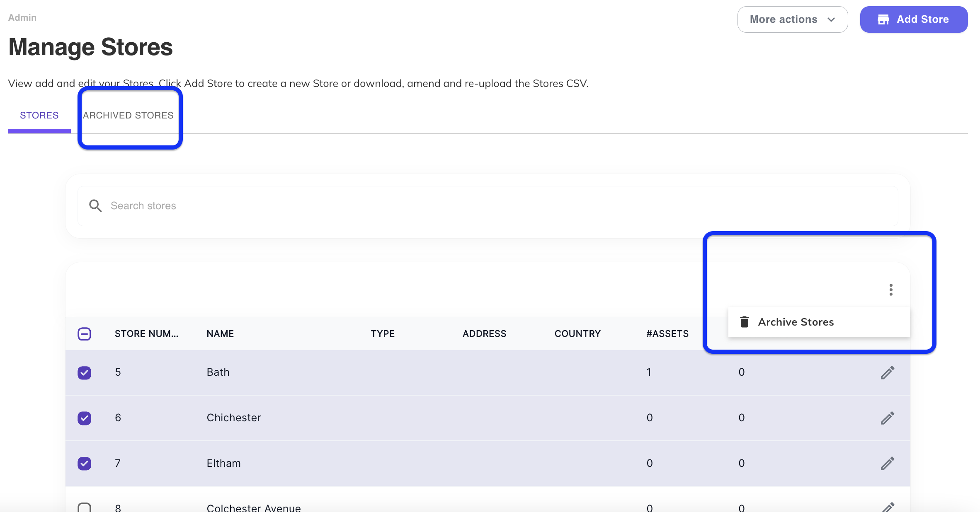980x512 pixels.
Task: Click the trash icon beside Archive Stores
Action: [745, 322]
